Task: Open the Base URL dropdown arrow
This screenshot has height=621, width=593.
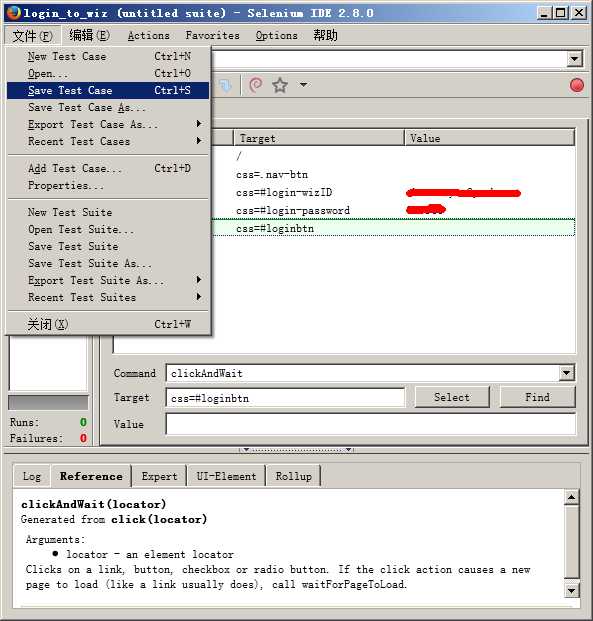Action: click(x=574, y=59)
